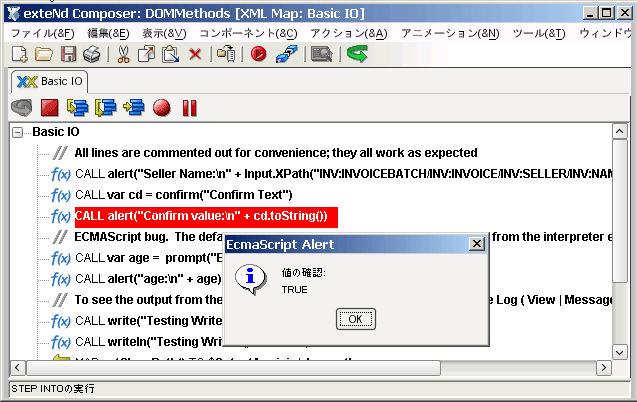Click the info icon in EcmaScript Alert
The height and width of the screenshot is (402, 637).
pyautogui.click(x=251, y=279)
